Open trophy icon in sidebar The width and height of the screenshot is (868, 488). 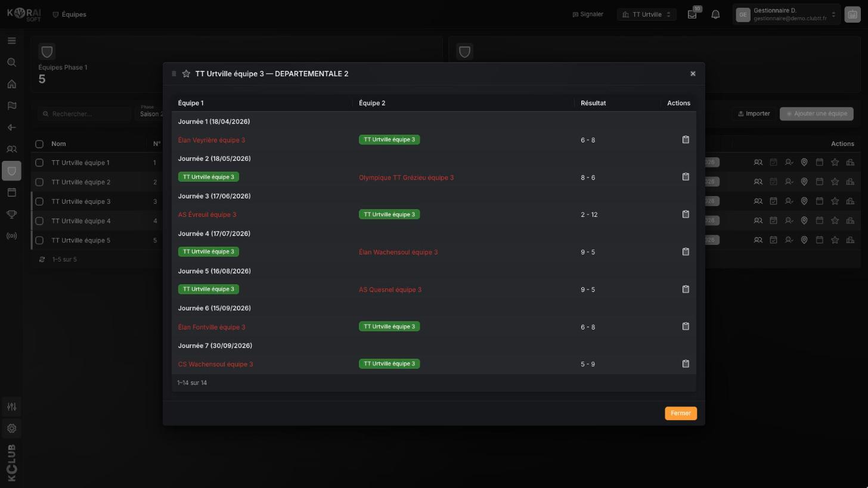pos(11,215)
